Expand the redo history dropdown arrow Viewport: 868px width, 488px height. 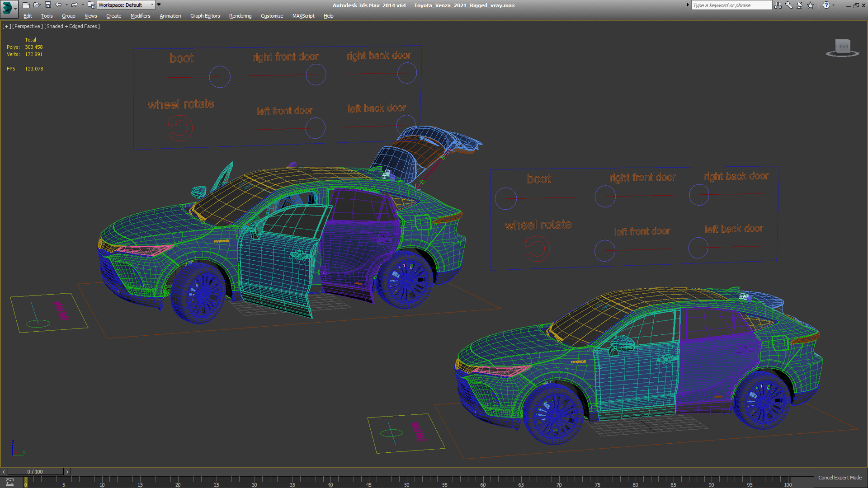(x=83, y=5)
